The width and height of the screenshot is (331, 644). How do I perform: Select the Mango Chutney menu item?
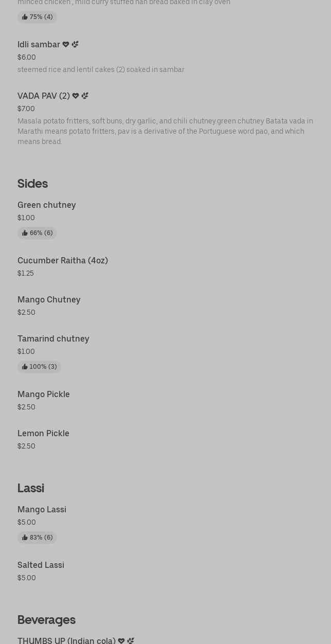click(49, 300)
